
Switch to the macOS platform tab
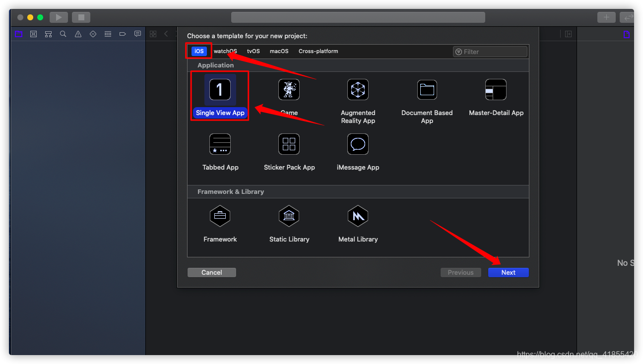click(279, 51)
